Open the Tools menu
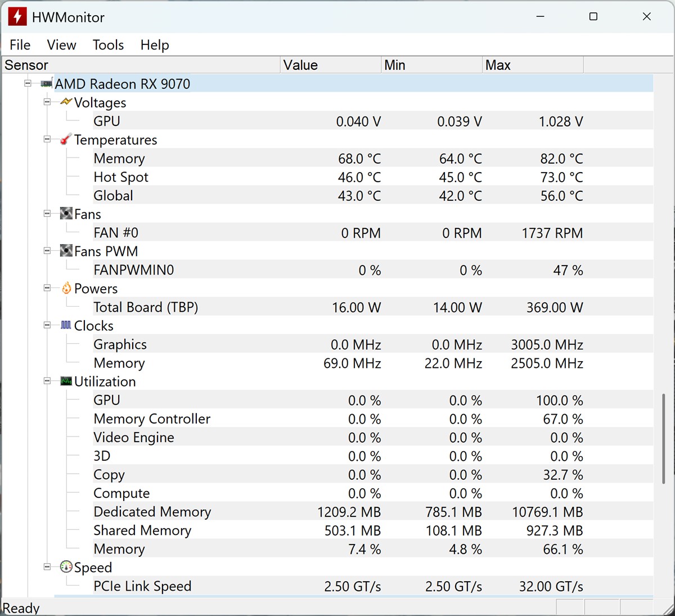675x616 pixels. [108, 45]
